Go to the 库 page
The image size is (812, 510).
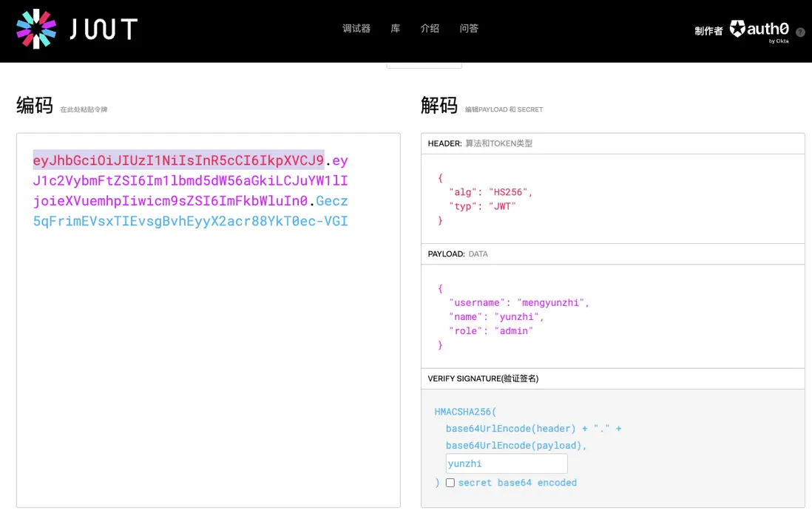396,29
